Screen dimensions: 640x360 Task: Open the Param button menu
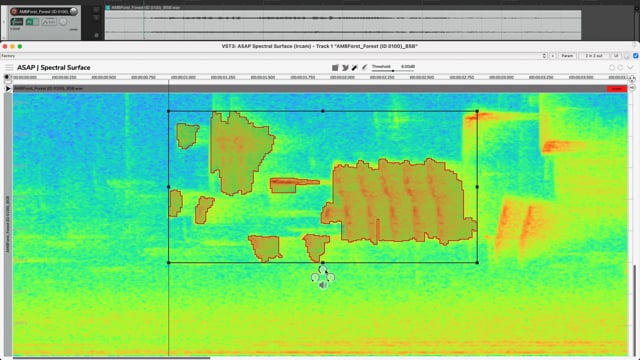(567, 56)
